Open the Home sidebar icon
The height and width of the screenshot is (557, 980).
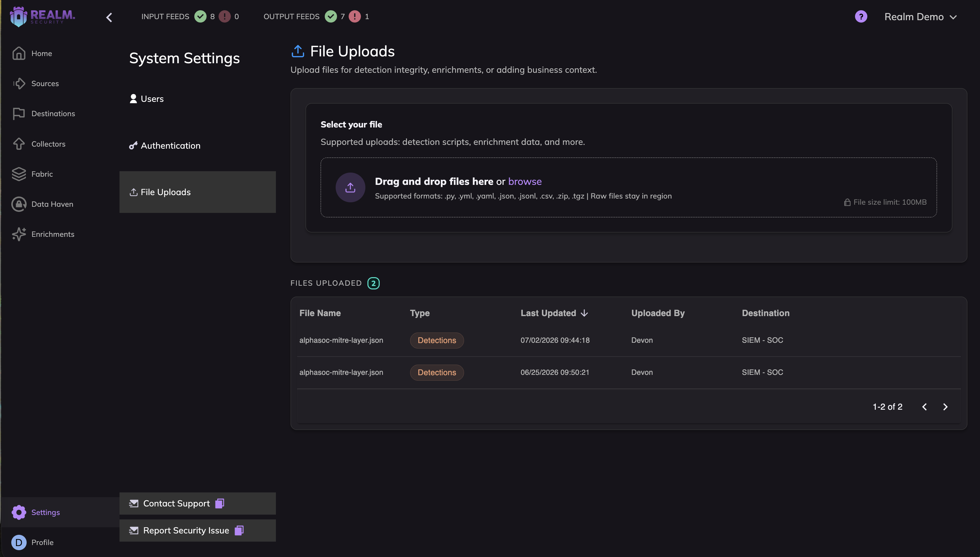click(x=19, y=53)
